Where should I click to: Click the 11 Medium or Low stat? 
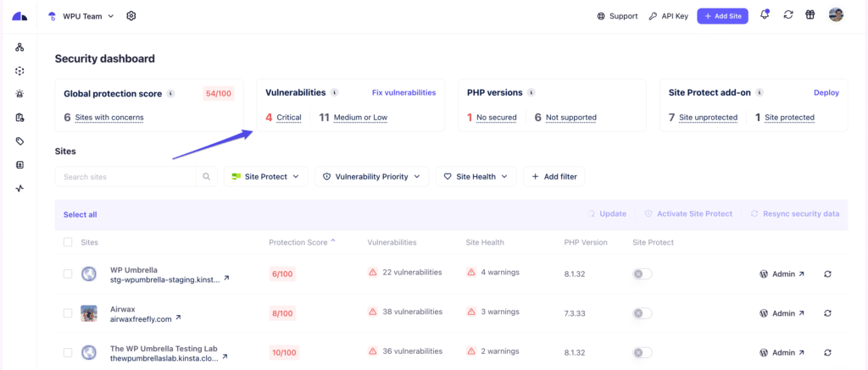(x=353, y=117)
